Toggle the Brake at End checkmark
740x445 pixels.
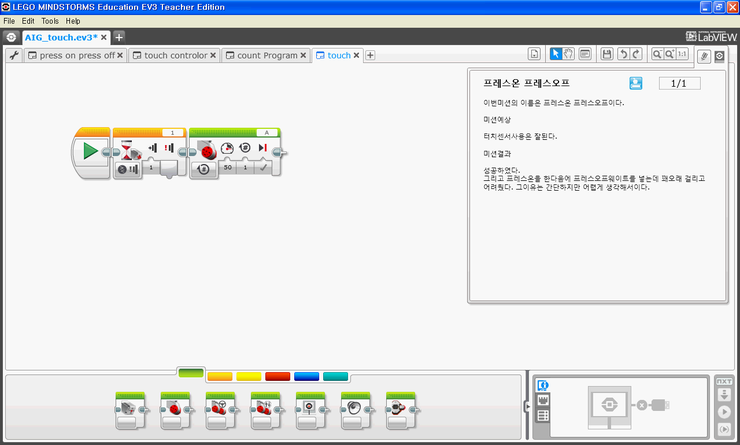pyautogui.click(x=263, y=170)
